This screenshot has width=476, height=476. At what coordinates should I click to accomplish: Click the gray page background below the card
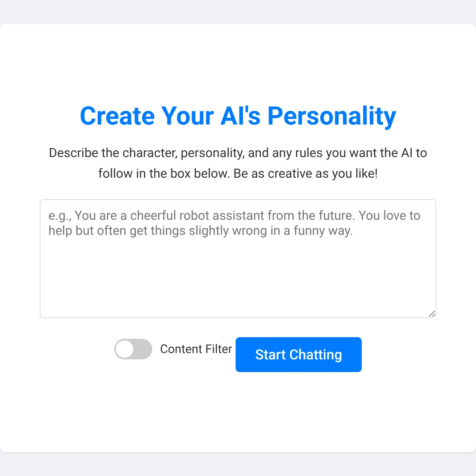click(238, 465)
